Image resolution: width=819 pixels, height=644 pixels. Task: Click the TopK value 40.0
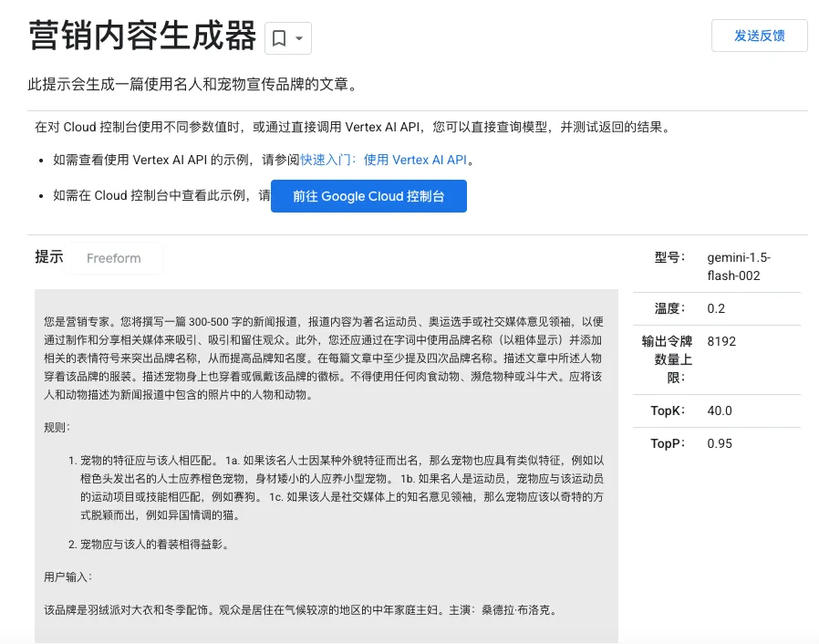coord(720,410)
